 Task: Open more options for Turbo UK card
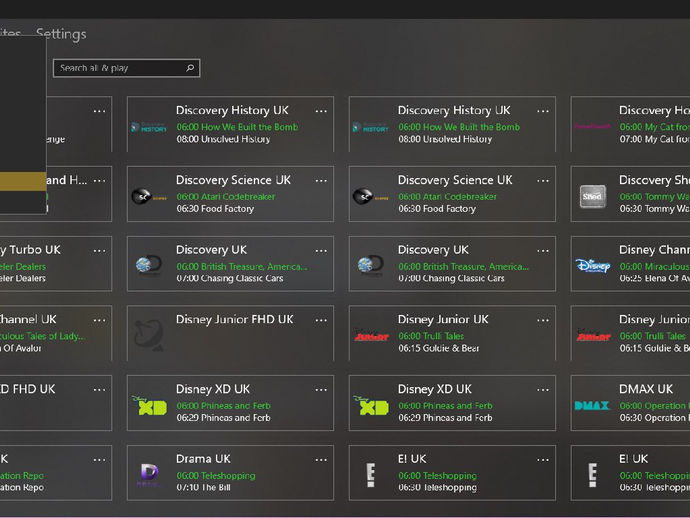pyautogui.click(x=99, y=250)
